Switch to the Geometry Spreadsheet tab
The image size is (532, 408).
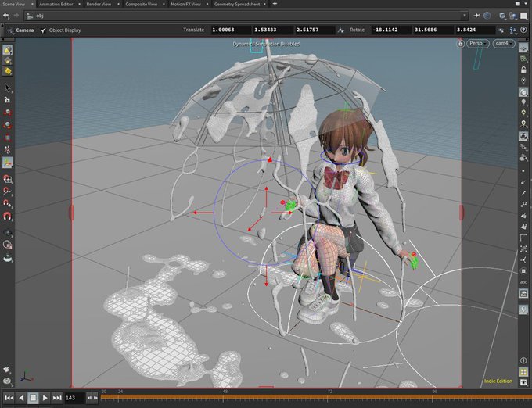pos(237,4)
